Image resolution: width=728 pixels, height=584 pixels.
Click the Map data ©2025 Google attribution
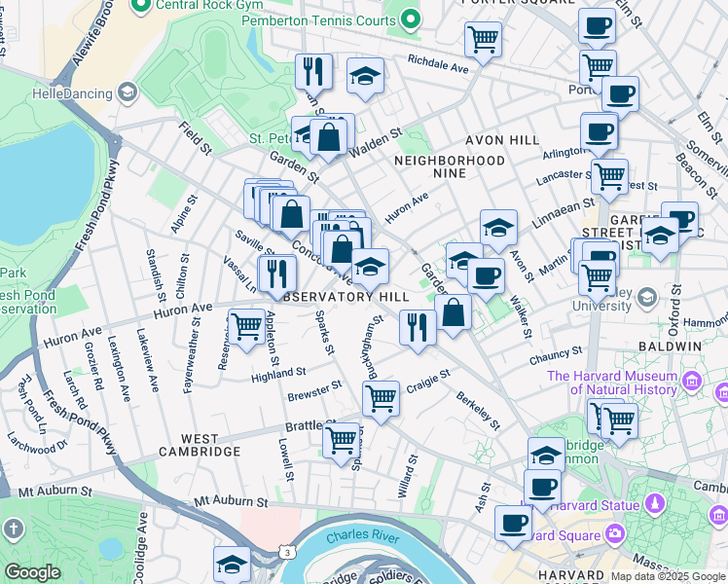point(667,575)
